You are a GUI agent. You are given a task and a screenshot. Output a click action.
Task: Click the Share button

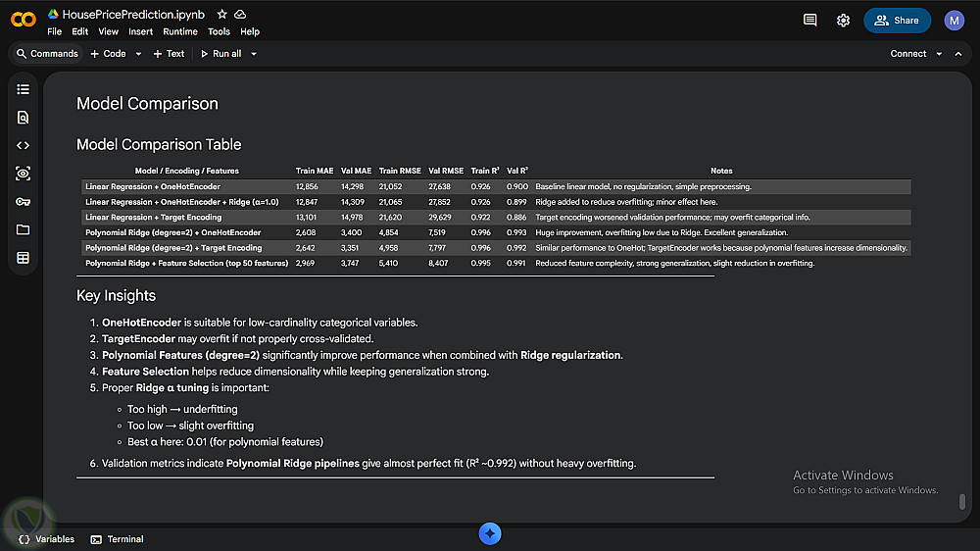[897, 20]
